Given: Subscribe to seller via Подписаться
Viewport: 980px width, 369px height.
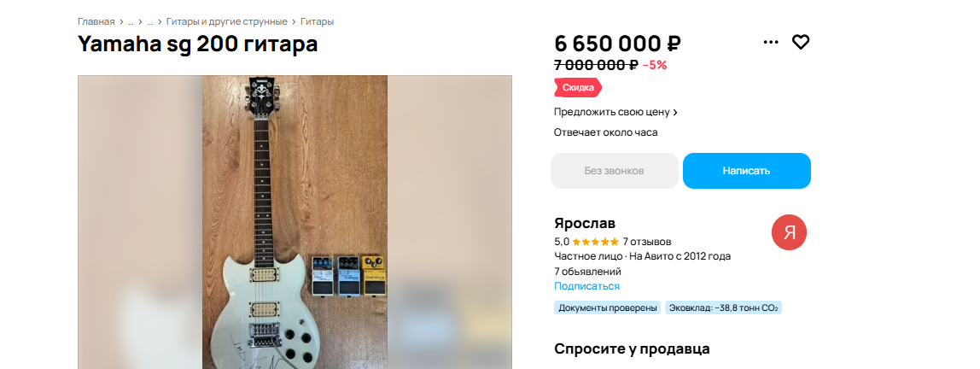Looking at the screenshot, I should 586,286.
